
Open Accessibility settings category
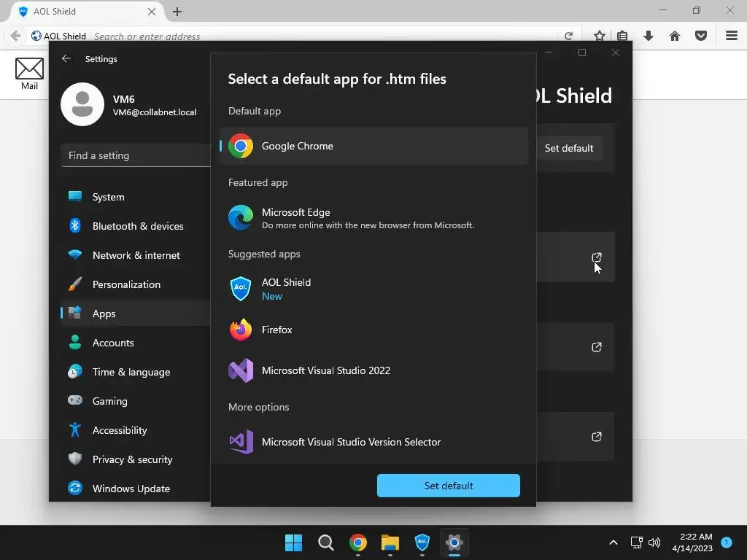pos(136,430)
